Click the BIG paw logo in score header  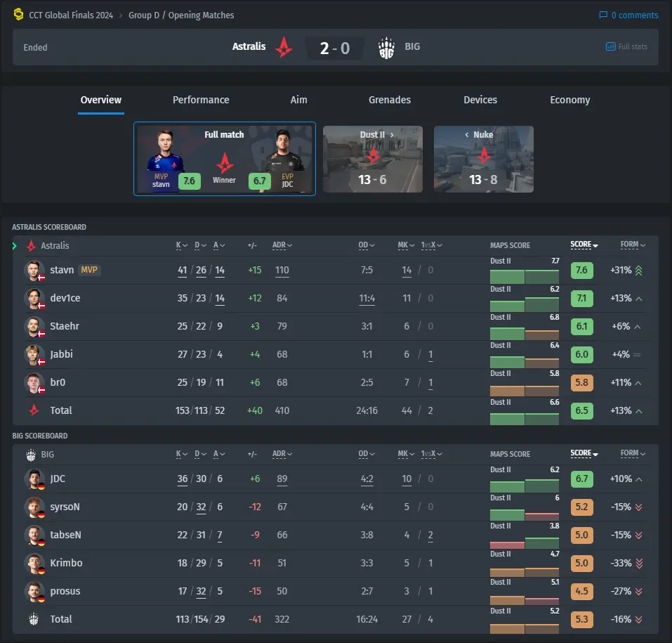point(386,48)
